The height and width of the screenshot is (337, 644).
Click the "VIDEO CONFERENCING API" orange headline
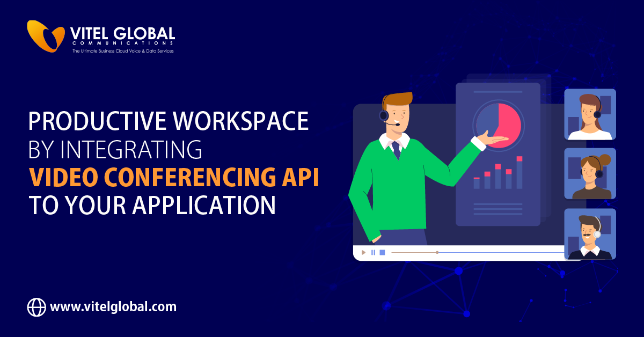[x=173, y=178]
